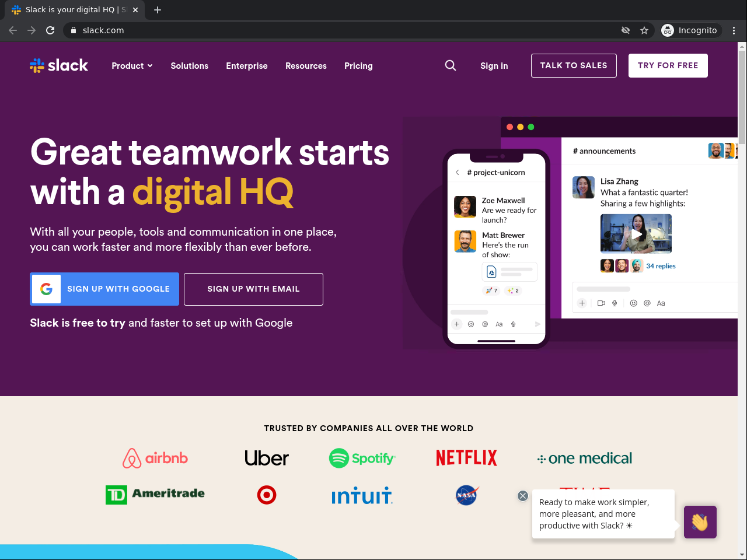The image size is (747, 560).
Task: Click the Intuit logo
Action: click(362, 496)
